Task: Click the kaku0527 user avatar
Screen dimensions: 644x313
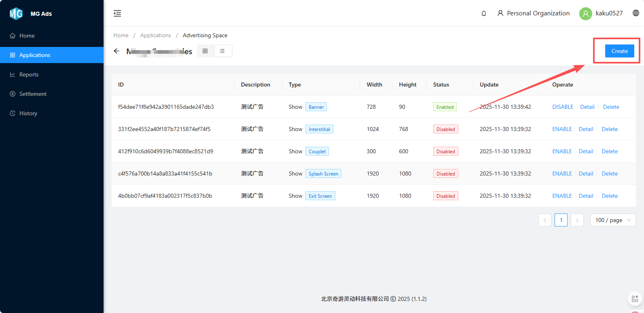Action: click(585, 13)
